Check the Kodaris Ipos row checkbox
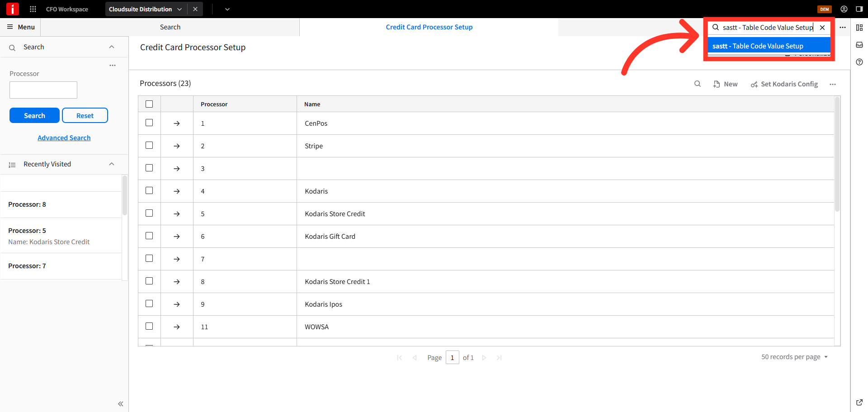This screenshot has width=868, height=412. pos(149,303)
